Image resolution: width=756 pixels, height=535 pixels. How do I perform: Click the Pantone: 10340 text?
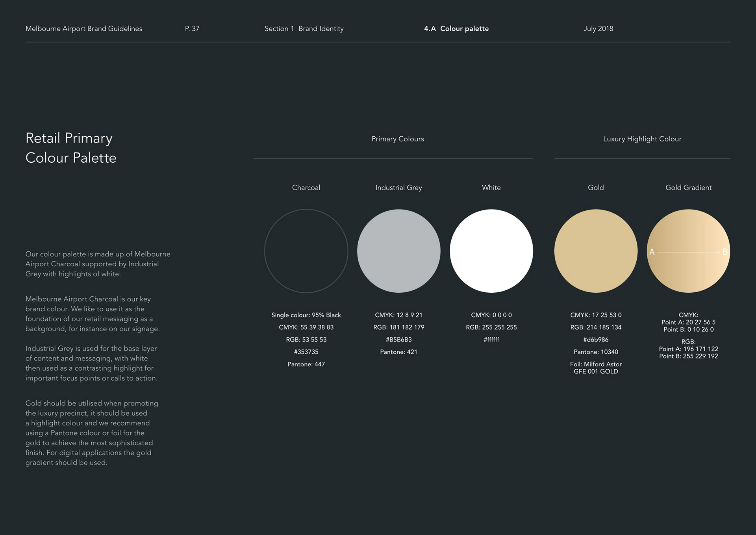point(596,352)
